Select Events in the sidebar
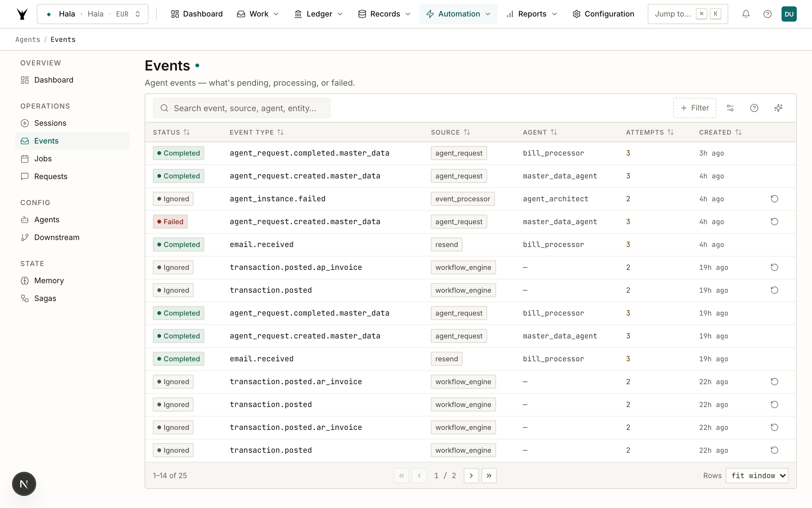812x508 pixels. tap(72, 141)
